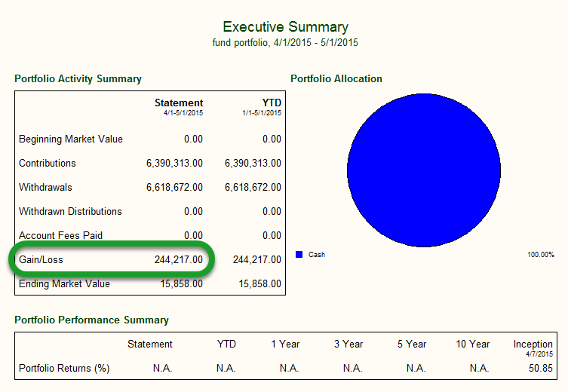568x392 pixels.
Task: Click the Withdrawals row label
Action: click(x=45, y=187)
